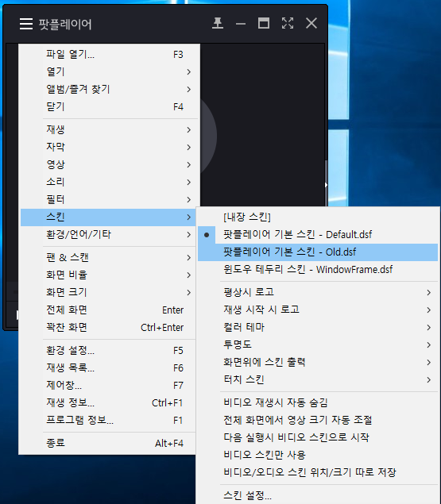Expand the 재생 submenu
The height and width of the screenshot is (504, 441).
110,129
